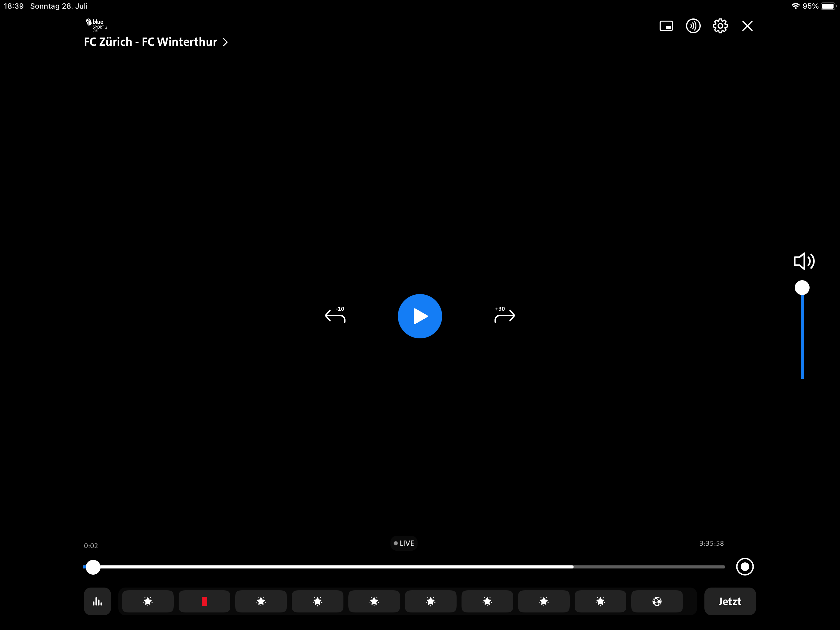The height and width of the screenshot is (630, 840).
Task: Click the playback timeline scrubber knob
Action: point(93,567)
